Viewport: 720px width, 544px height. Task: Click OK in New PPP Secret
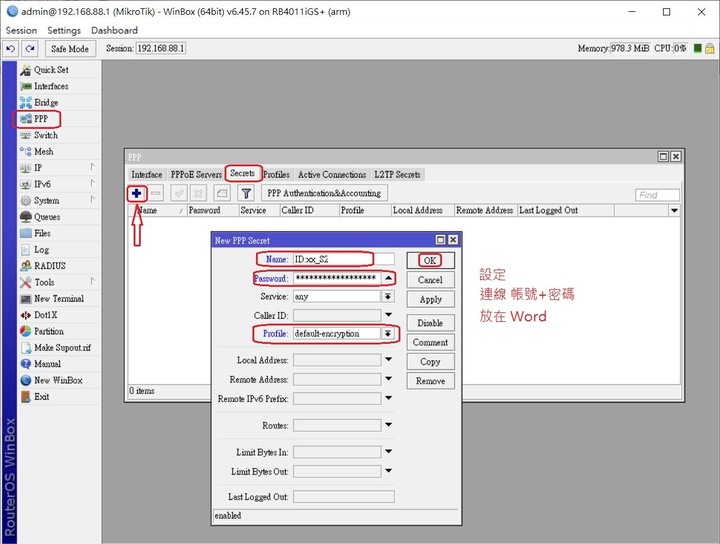(x=430, y=260)
